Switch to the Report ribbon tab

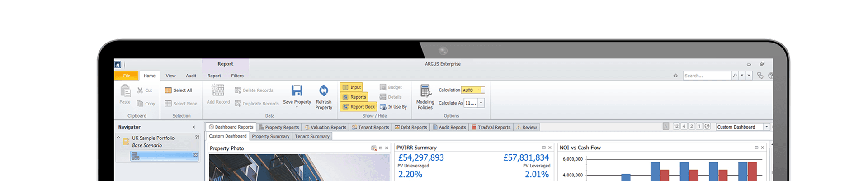coord(214,76)
